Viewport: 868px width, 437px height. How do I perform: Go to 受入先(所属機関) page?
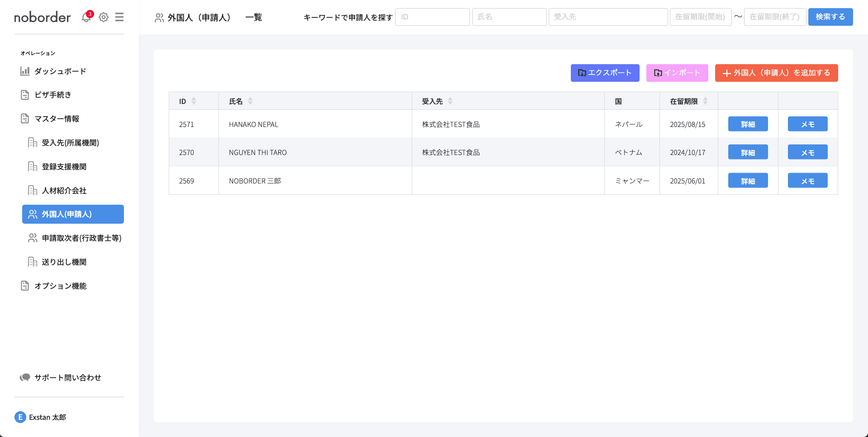click(70, 143)
